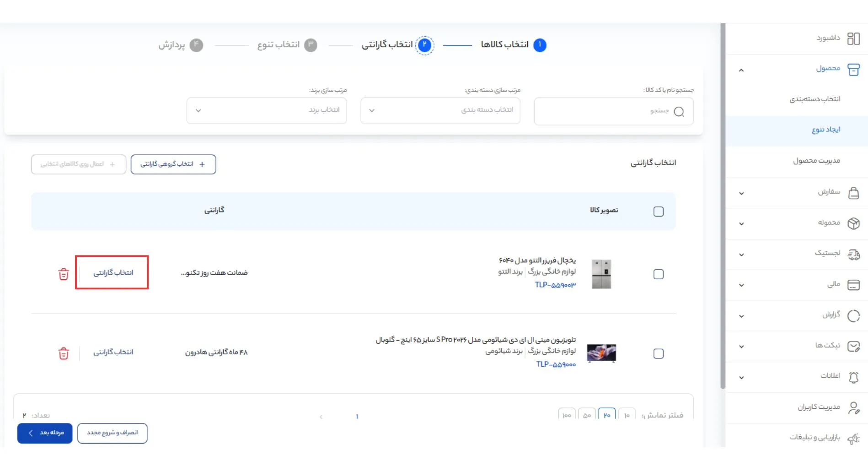Click the مالی card icon
The width and height of the screenshot is (868, 466).
pyautogui.click(x=853, y=285)
